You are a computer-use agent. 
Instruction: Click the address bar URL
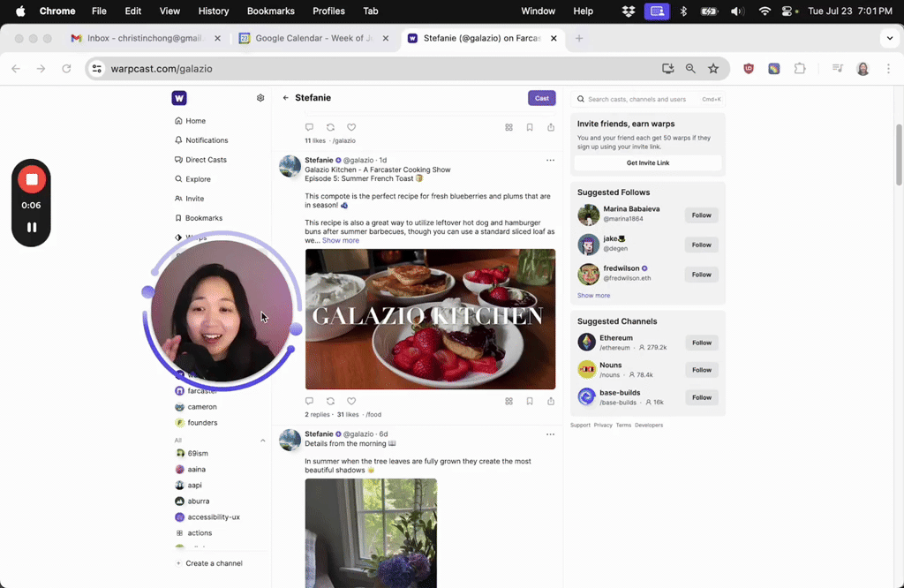(x=162, y=69)
